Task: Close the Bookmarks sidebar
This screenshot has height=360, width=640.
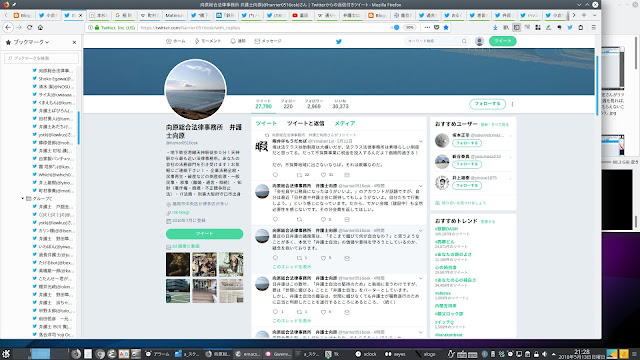Action: click(74, 42)
